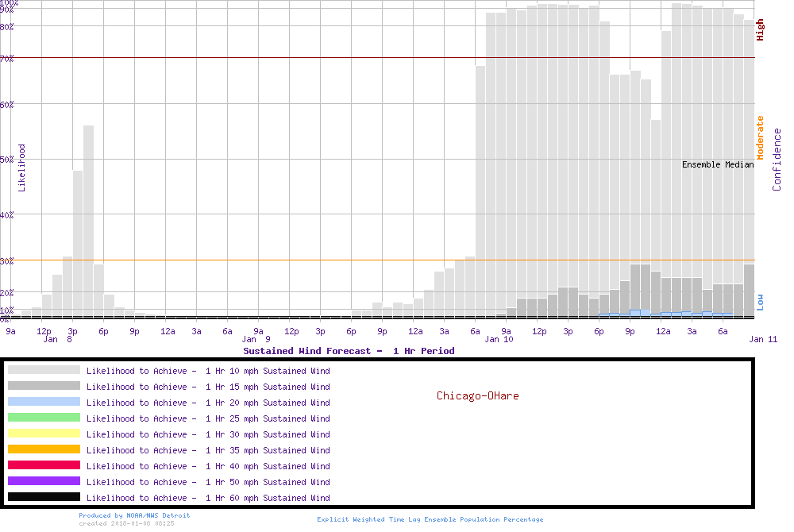794x532 pixels.
Task: Choose the purple 50 mph legend swatch
Action: click(x=44, y=481)
